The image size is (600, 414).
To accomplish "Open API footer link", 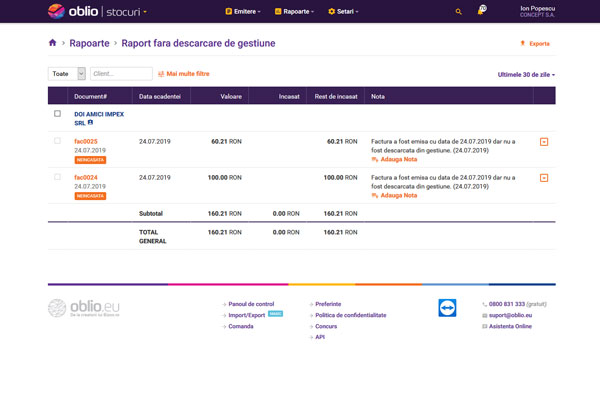I will coord(320,337).
